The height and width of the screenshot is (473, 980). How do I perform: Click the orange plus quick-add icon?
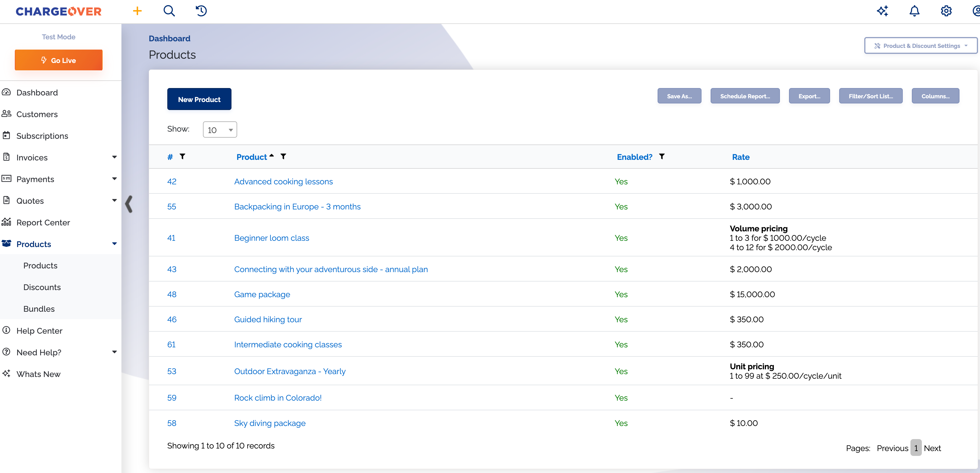click(x=137, y=11)
